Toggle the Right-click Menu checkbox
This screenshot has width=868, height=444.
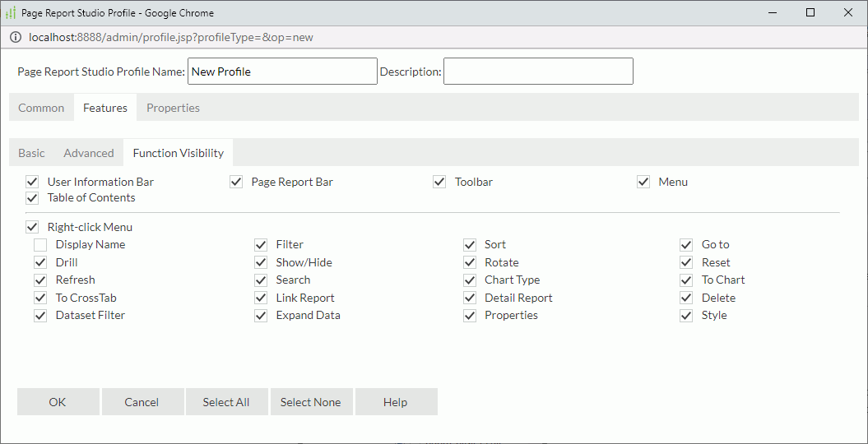coord(32,228)
